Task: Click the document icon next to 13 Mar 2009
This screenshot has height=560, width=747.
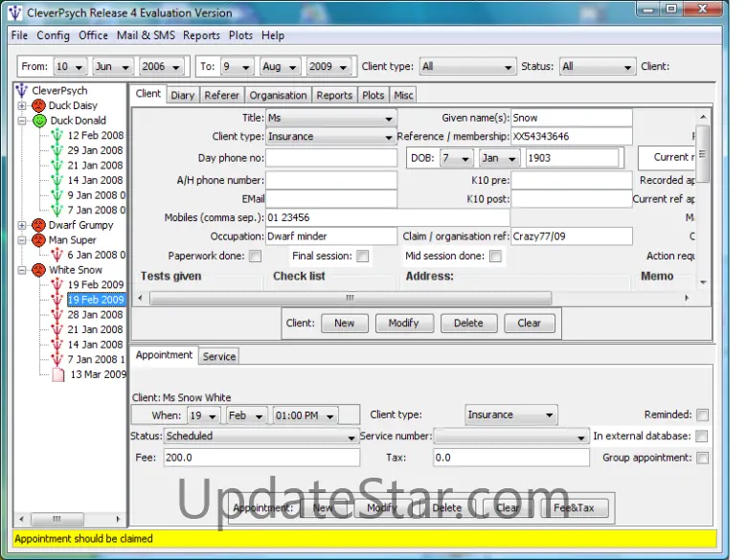Action: pyautogui.click(x=57, y=374)
